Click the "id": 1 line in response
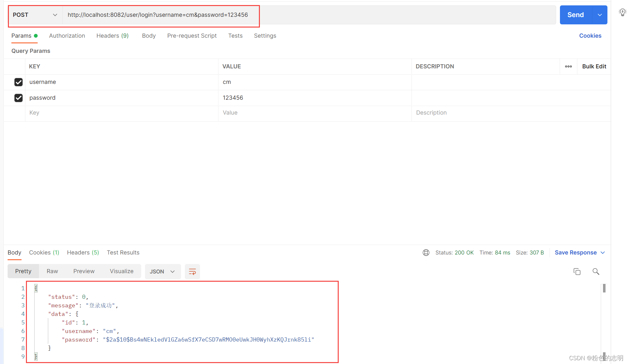The image size is (628, 364). [75, 323]
